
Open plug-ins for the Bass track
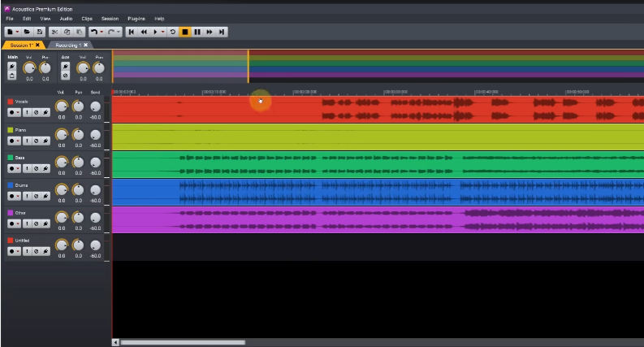coord(45,168)
